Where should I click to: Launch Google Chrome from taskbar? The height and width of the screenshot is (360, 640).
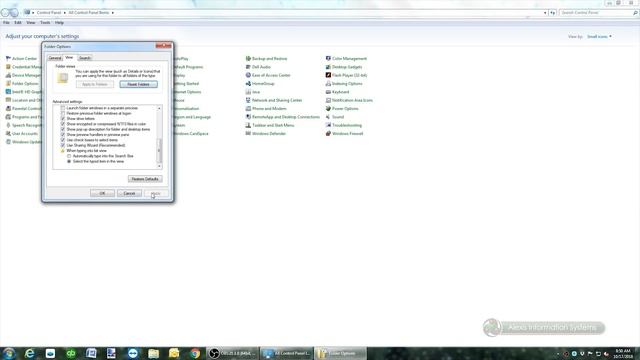[x=195, y=353]
